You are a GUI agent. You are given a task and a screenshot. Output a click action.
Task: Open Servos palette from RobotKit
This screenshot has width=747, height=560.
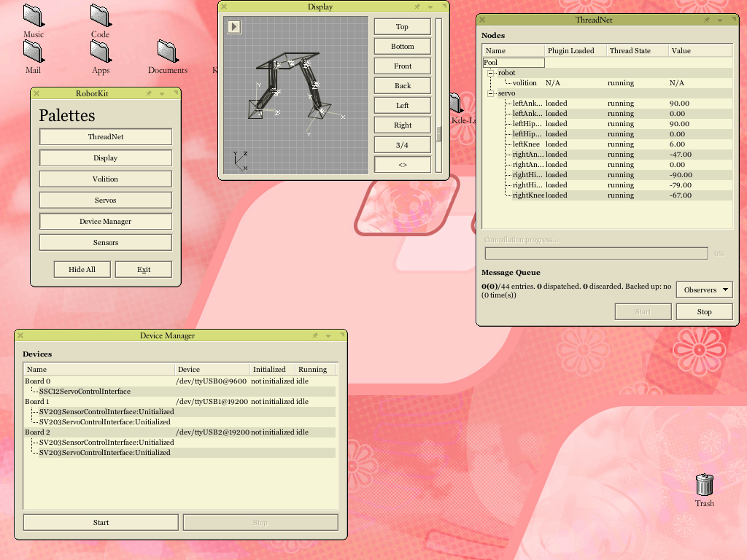[x=105, y=200]
